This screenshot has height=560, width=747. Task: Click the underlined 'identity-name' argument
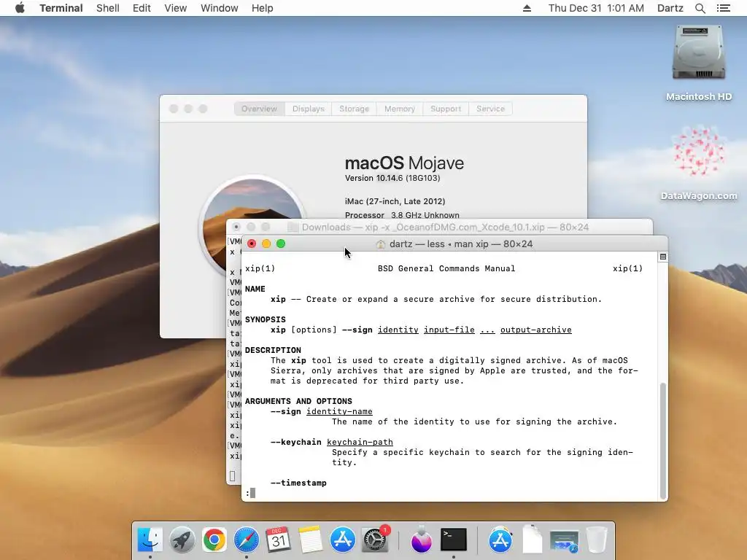(339, 411)
